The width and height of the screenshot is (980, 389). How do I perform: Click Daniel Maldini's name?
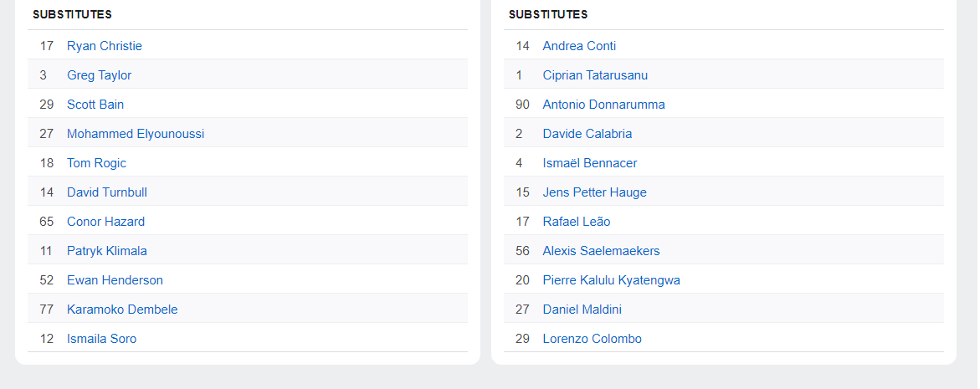pos(582,310)
